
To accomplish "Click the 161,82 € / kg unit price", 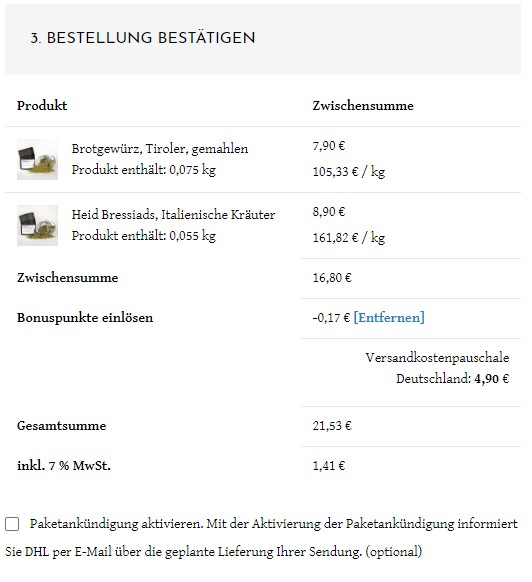I will coord(349,238).
